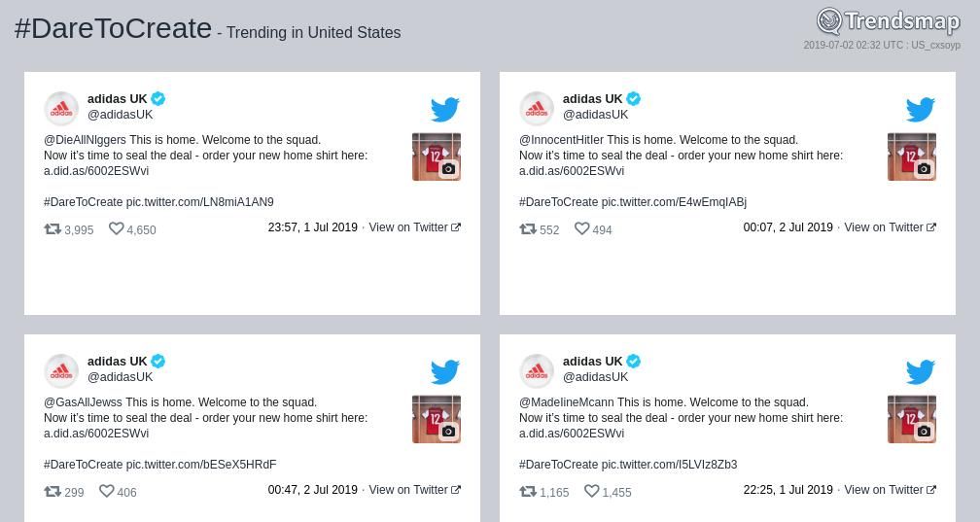Image resolution: width=980 pixels, height=522 pixels.
Task: Click the Trendsmap logo in the header
Action: pos(889,22)
